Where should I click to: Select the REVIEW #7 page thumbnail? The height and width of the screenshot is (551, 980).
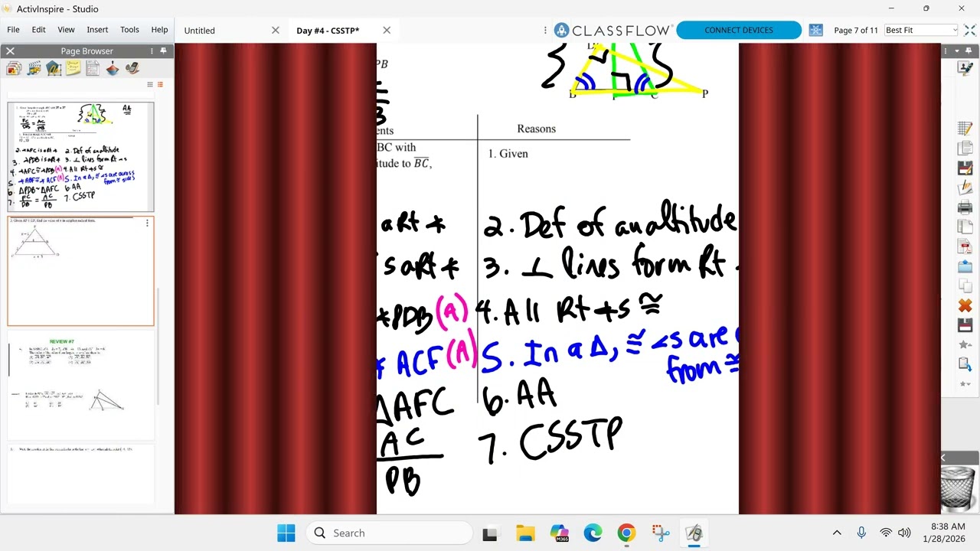(80, 384)
